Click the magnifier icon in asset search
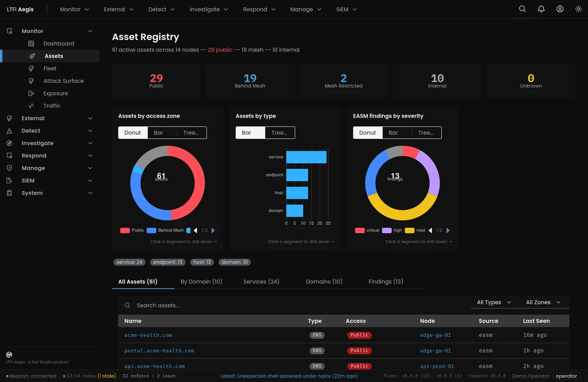The width and height of the screenshot is (588, 382). (x=127, y=305)
